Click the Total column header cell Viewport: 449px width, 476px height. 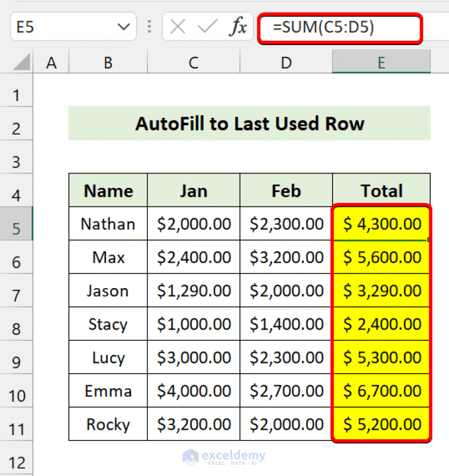click(381, 190)
